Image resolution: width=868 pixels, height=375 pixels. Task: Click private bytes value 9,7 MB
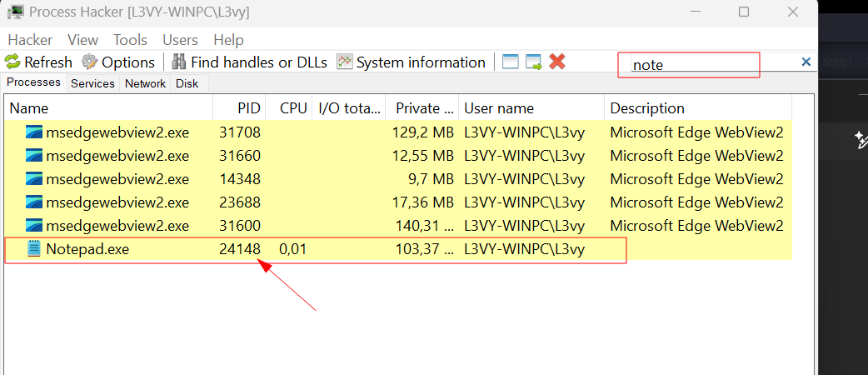(x=430, y=179)
